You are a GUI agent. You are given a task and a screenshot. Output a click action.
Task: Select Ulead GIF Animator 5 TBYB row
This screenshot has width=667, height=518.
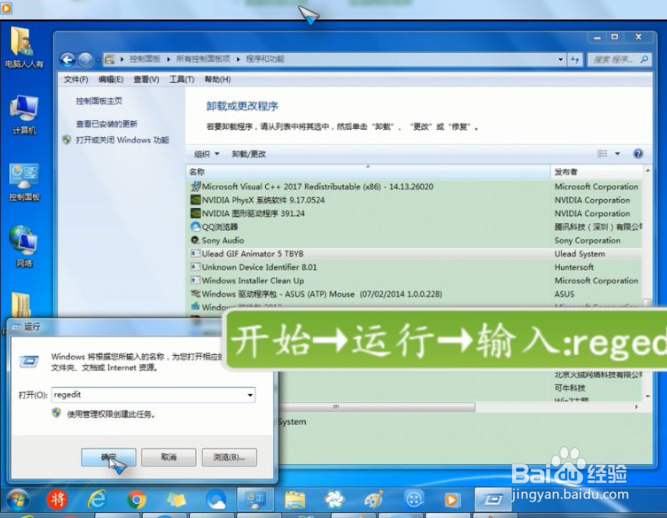[x=415, y=254]
